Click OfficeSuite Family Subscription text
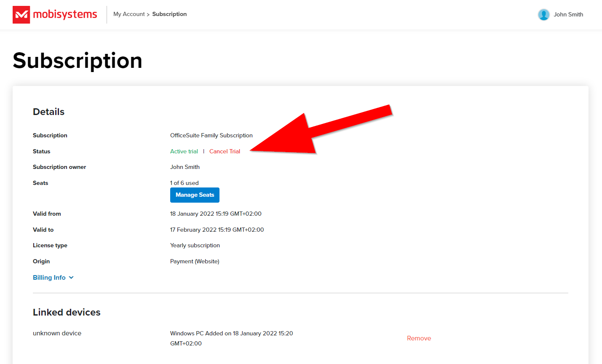This screenshot has height=364, width=602. point(211,135)
